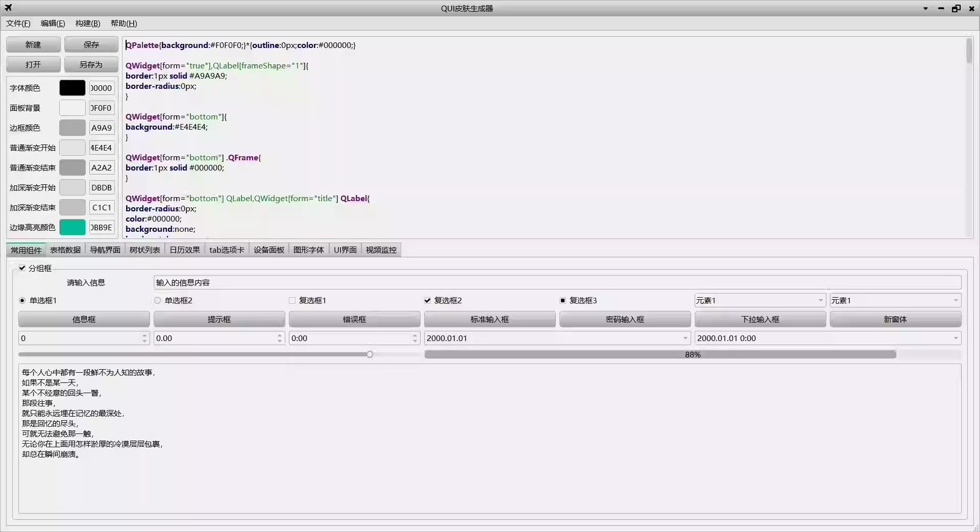This screenshot has width=980, height=532.
Task: Switch to the 视频监控 tab
Action: (x=381, y=250)
